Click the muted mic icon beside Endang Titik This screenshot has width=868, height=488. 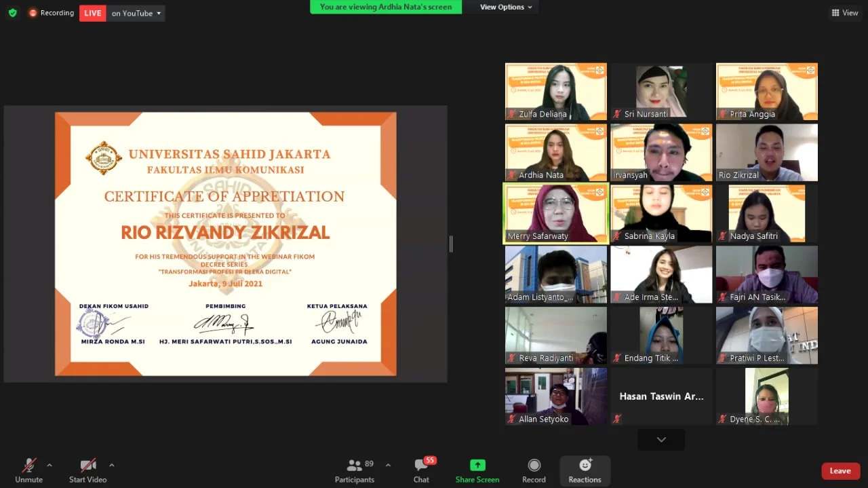coord(617,358)
